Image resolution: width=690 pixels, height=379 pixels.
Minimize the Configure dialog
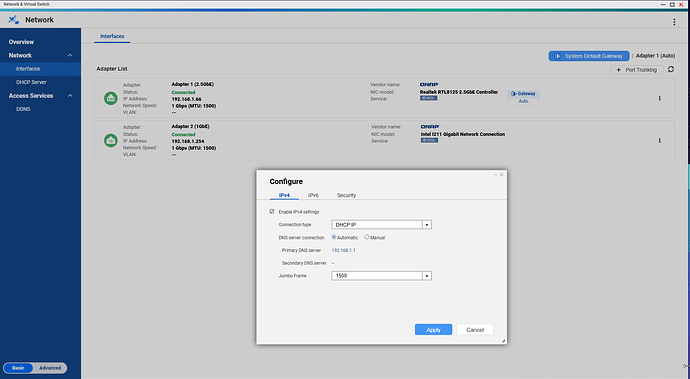495,175
